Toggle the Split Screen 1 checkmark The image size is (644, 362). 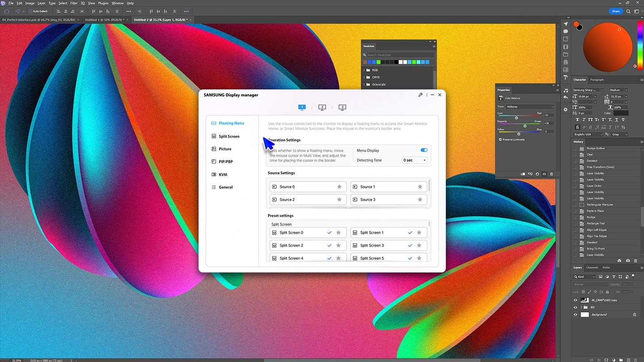(410, 233)
